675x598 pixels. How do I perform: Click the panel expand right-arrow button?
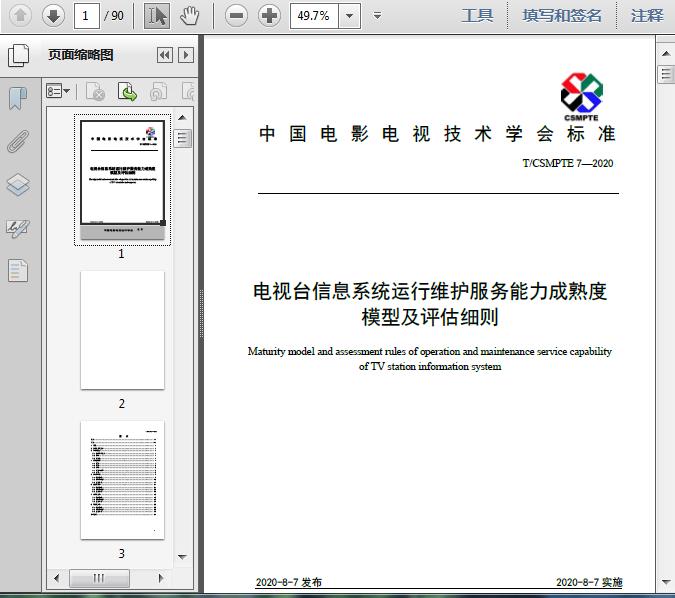tap(186, 55)
